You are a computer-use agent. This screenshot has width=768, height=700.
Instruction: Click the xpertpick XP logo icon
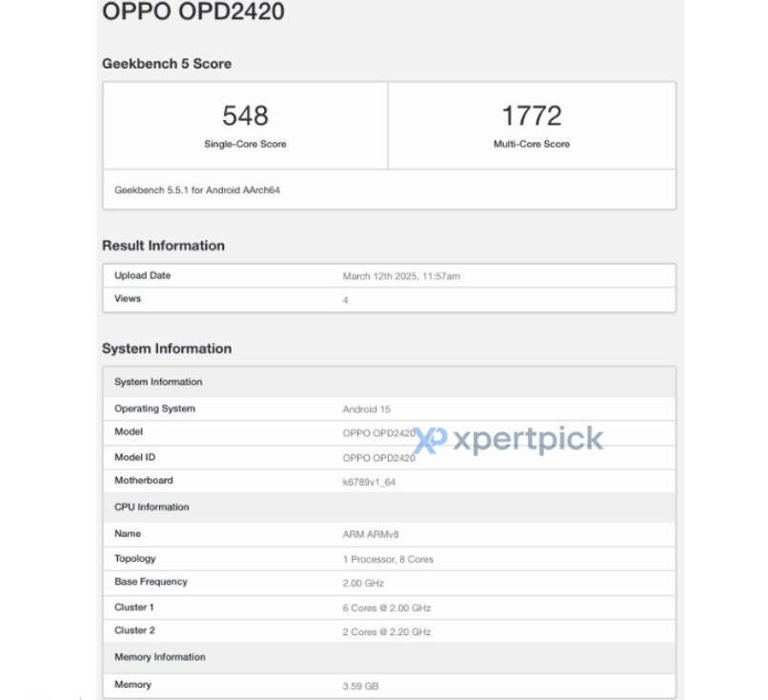click(432, 440)
